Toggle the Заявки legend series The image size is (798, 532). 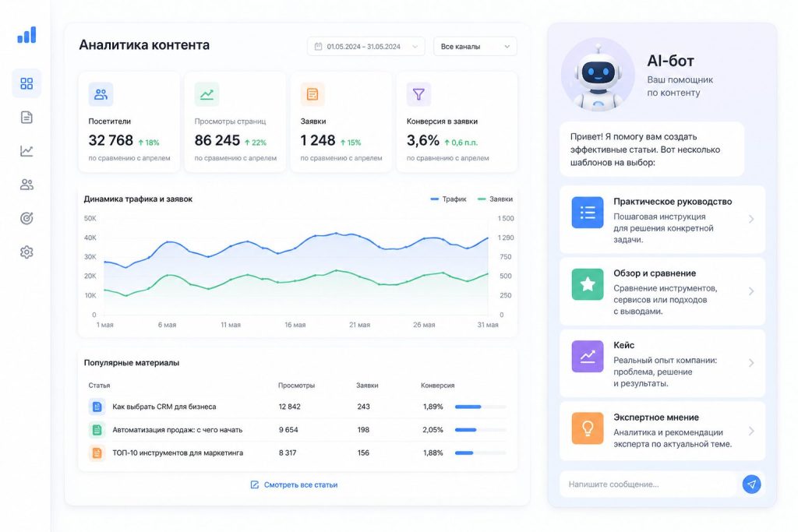coord(495,199)
